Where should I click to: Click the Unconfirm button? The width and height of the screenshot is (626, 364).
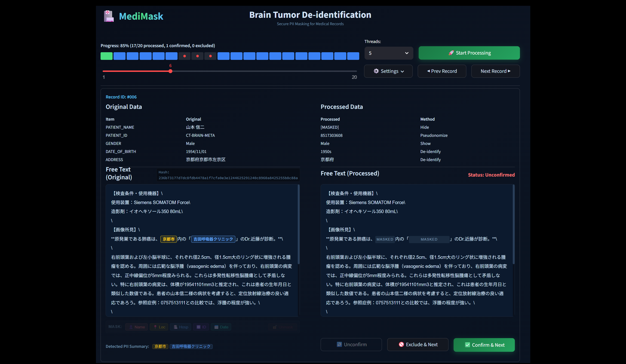click(x=351, y=345)
